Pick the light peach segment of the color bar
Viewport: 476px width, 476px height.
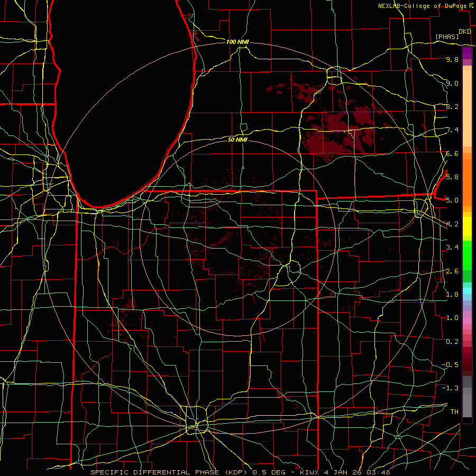(x=467, y=108)
